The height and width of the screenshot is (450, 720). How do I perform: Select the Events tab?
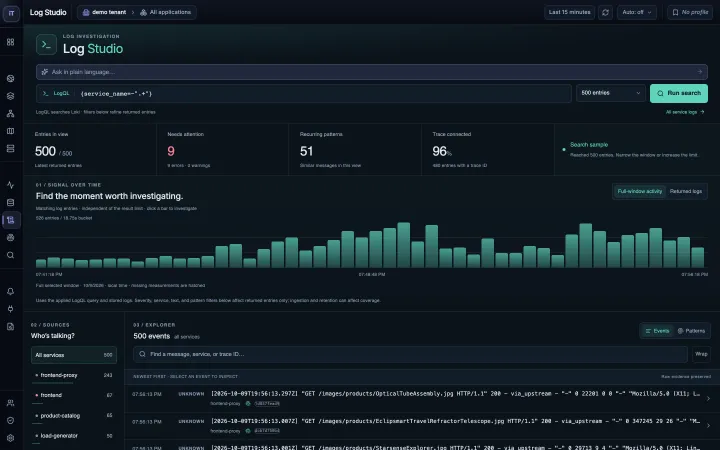point(657,331)
